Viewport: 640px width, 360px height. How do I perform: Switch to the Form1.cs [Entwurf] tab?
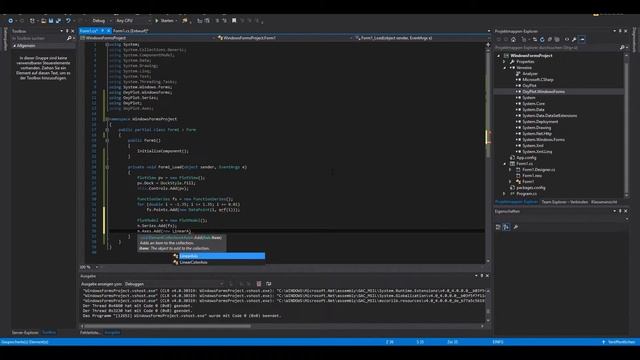(131, 31)
